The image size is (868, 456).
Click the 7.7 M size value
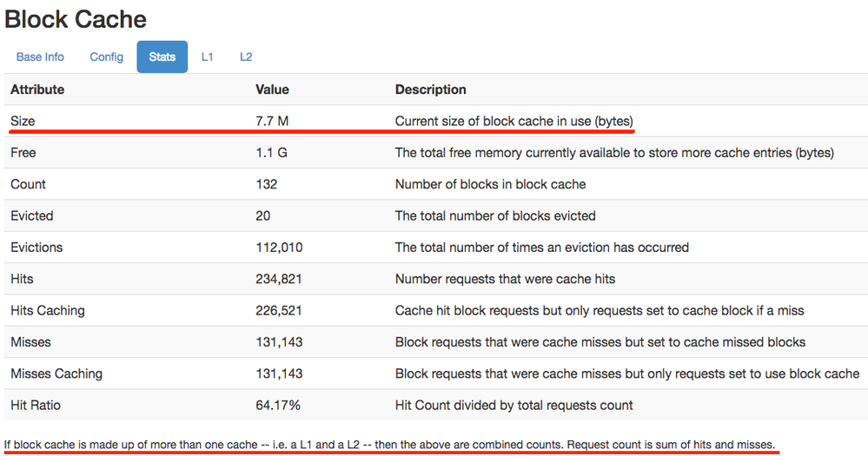pyautogui.click(x=271, y=122)
